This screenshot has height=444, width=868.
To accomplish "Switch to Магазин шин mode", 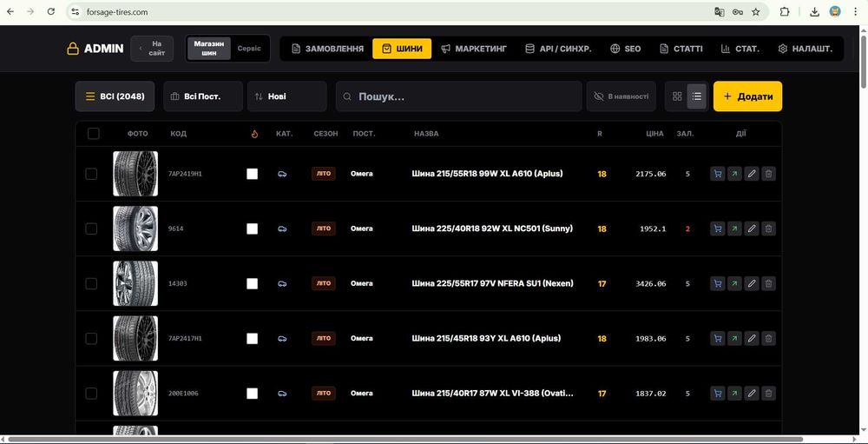I will (209, 49).
